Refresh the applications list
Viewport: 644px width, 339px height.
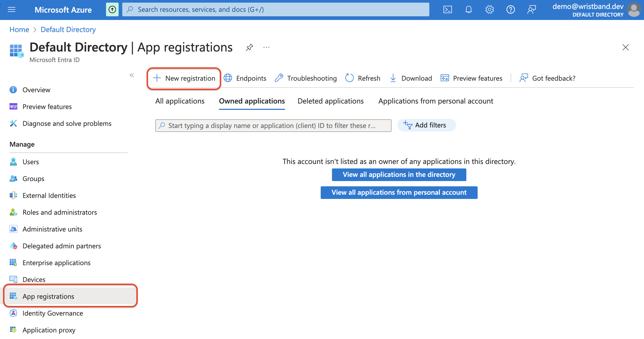point(363,78)
